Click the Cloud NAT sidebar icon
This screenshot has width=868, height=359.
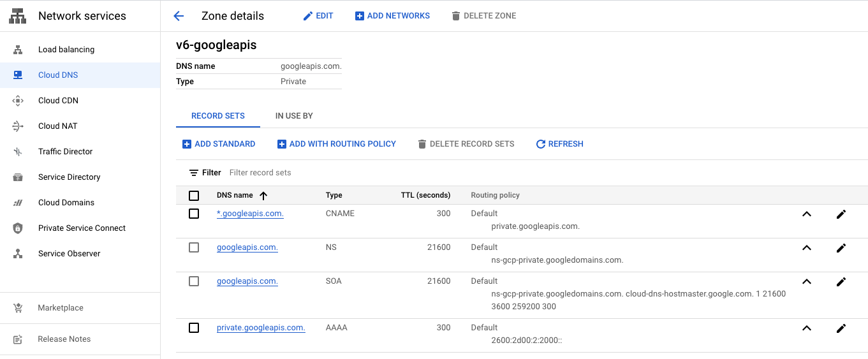coord(18,126)
